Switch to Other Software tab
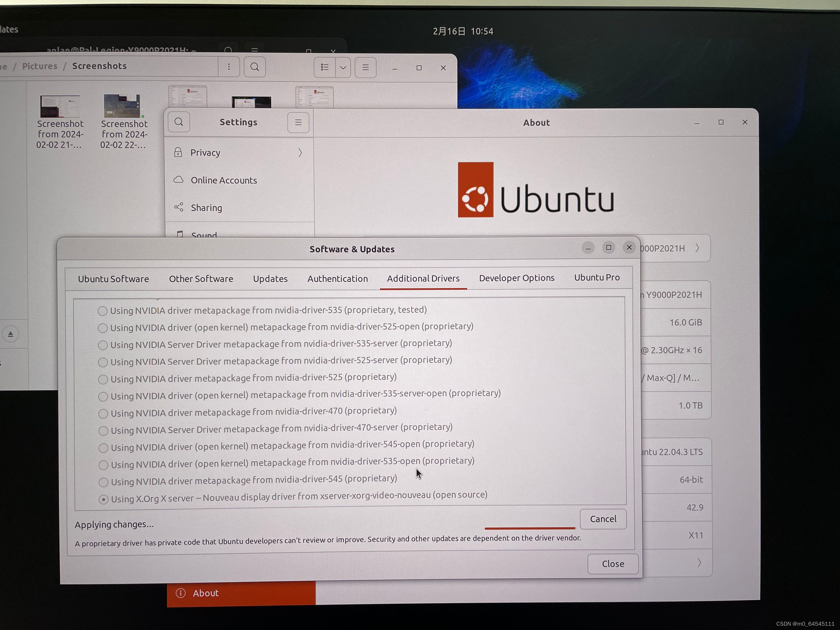840x630 pixels. (201, 279)
